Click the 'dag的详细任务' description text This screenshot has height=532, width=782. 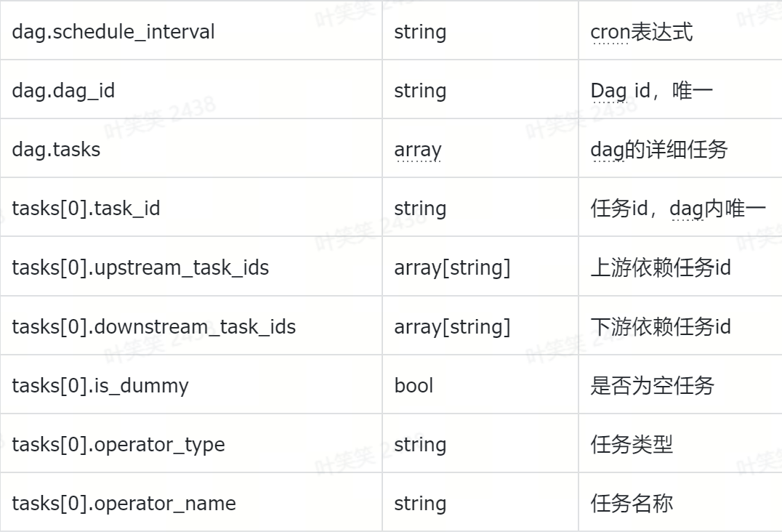point(659,150)
